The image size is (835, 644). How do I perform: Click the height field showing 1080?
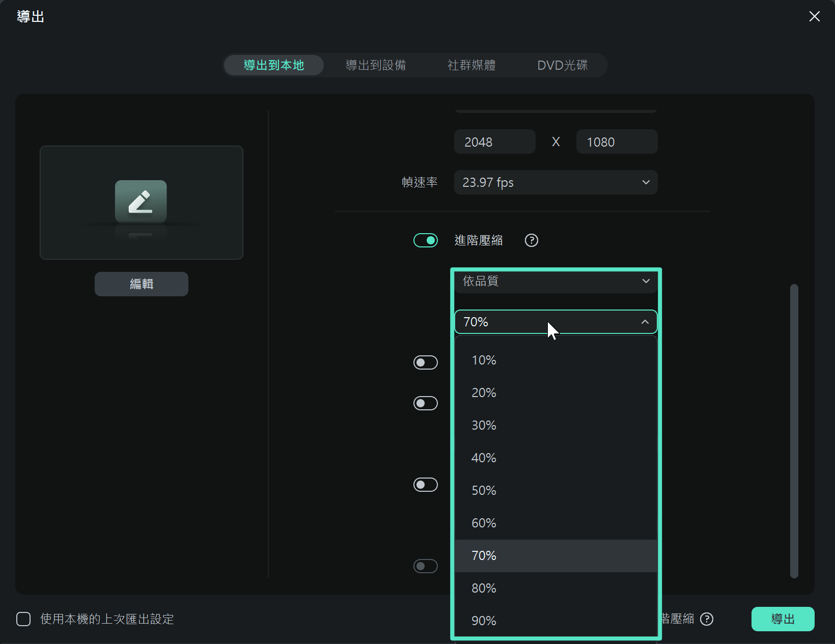[x=617, y=142]
